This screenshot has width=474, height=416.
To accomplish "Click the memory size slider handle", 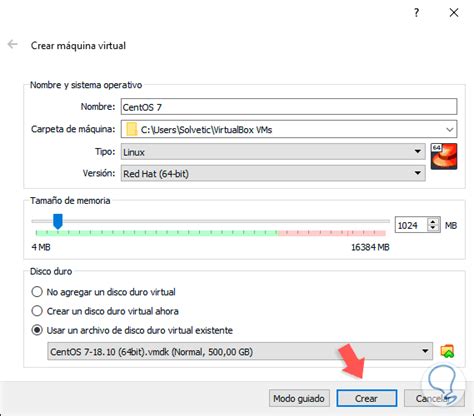I will coord(58,222).
